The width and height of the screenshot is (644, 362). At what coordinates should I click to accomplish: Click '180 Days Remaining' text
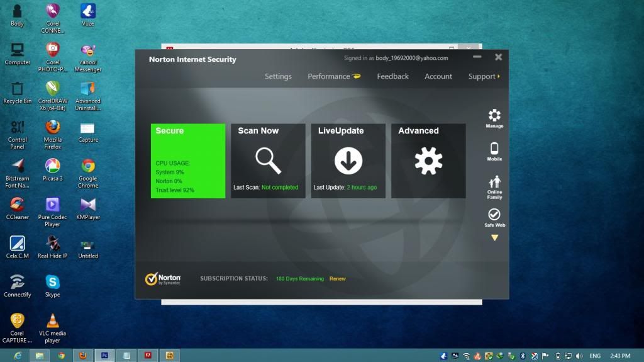(x=300, y=279)
